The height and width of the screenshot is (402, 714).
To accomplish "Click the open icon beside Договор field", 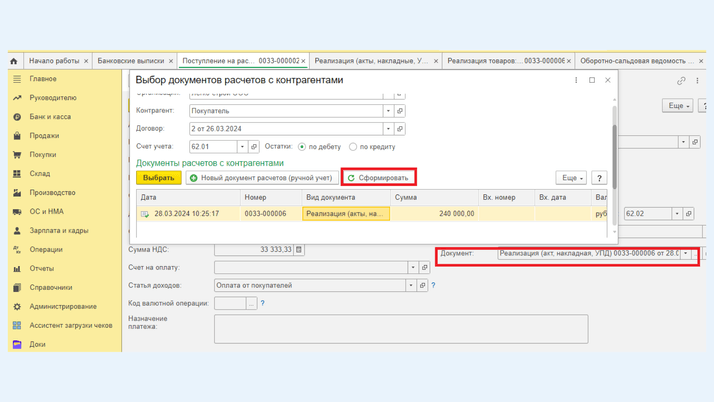I will click(x=400, y=129).
